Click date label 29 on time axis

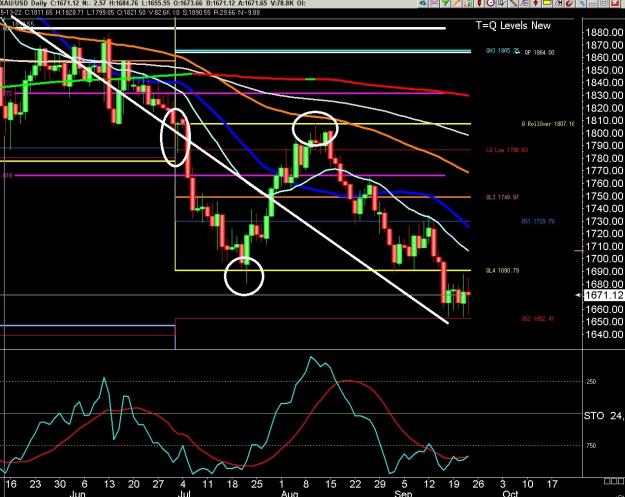pyautogui.click(x=380, y=484)
